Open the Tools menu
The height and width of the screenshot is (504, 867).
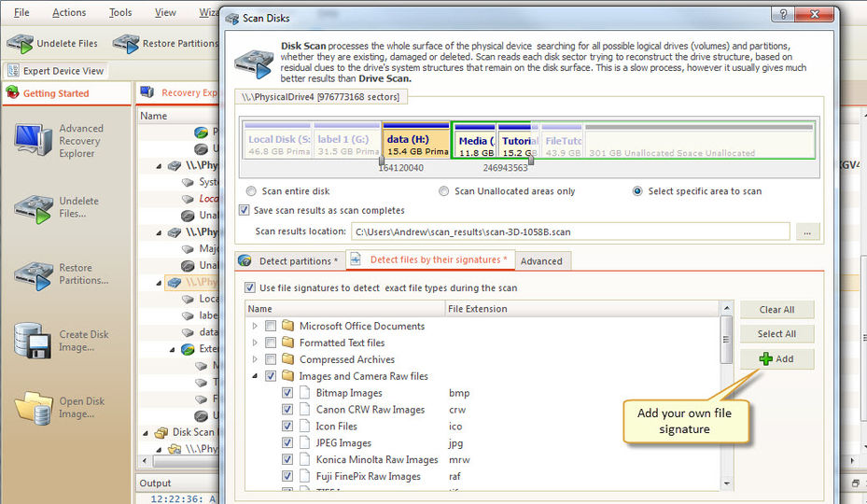click(120, 13)
